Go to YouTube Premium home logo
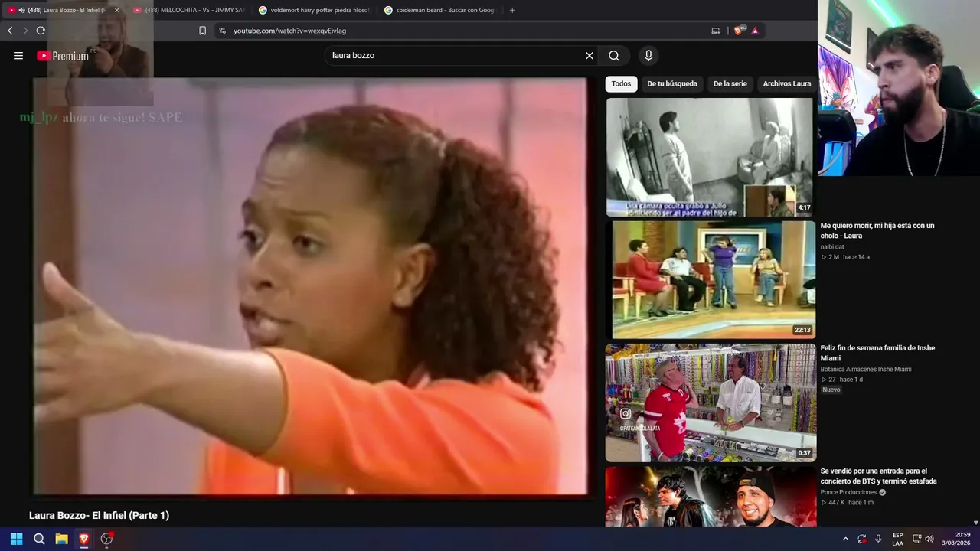The image size is (980, 551). pyautogui.click(x=63, y=56)
